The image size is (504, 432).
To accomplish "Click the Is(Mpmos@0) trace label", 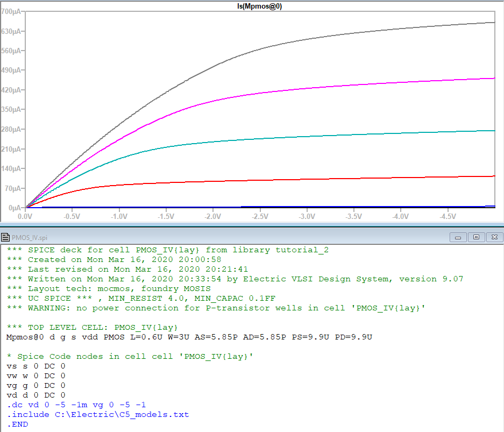I will (260, 6).
